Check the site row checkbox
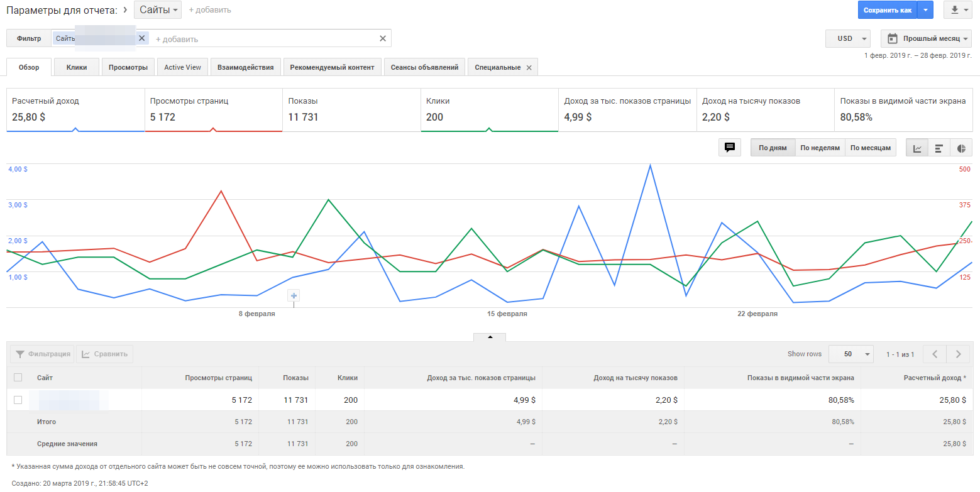The height and width of the screenshot is (492, 980). [x=18, y=400]
